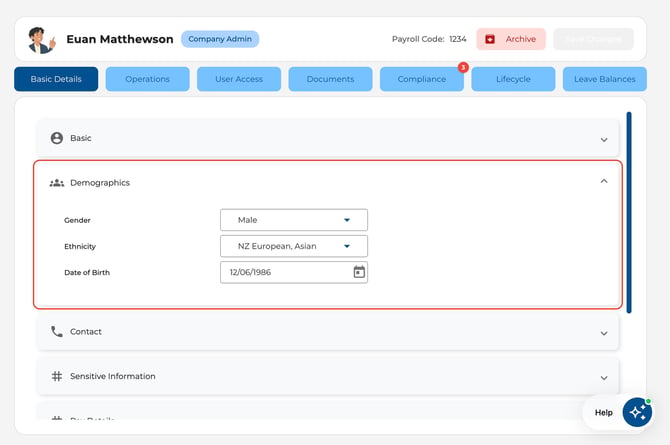
Task: Click the Sensitive Information hash icon
Action: tap(57, 376)
